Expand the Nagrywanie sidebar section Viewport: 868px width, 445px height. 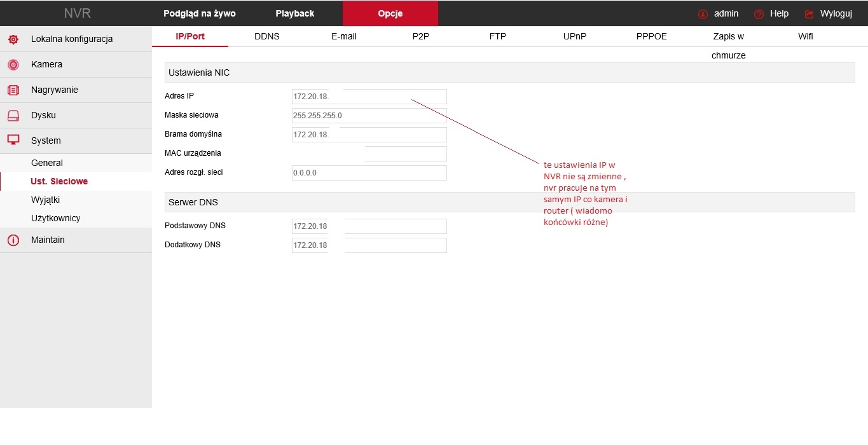pos(76,90)
